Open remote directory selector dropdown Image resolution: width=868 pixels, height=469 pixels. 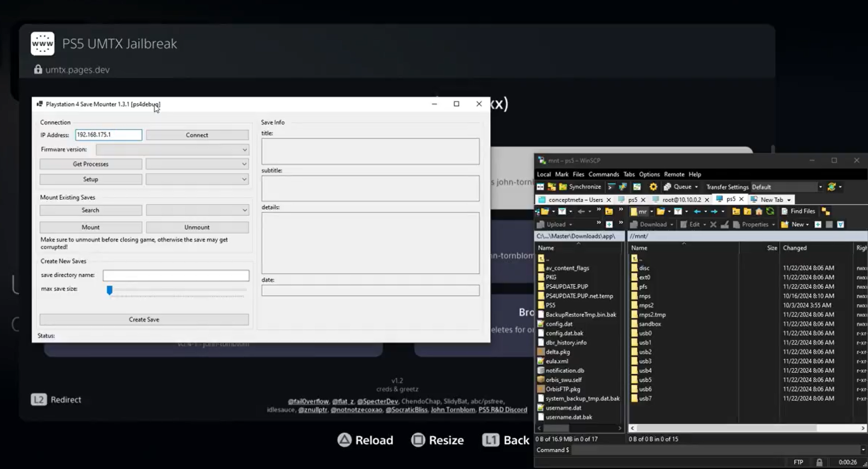click(x=651, y=211)
